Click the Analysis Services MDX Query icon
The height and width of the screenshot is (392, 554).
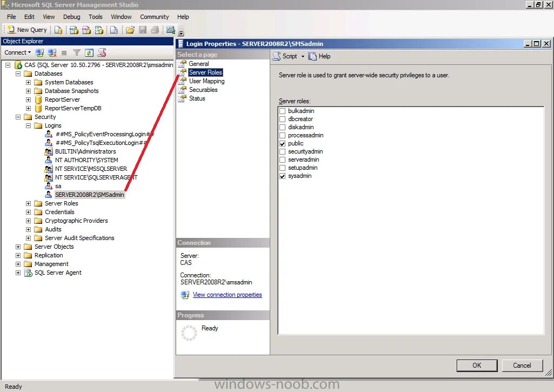(x=74, y=30)
